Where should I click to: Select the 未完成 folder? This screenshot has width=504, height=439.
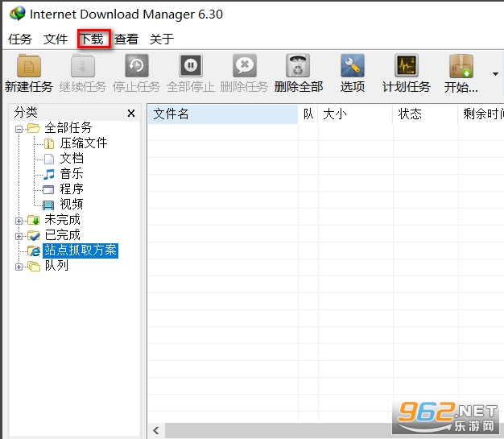[62, 220]
